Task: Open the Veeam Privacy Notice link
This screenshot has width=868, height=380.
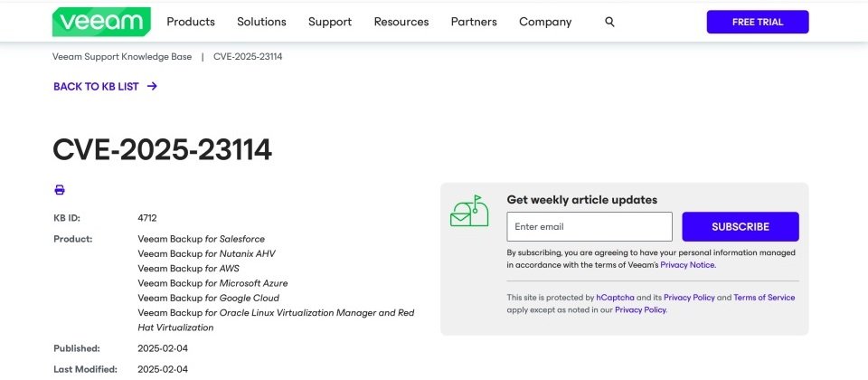Action: (687, 265)
